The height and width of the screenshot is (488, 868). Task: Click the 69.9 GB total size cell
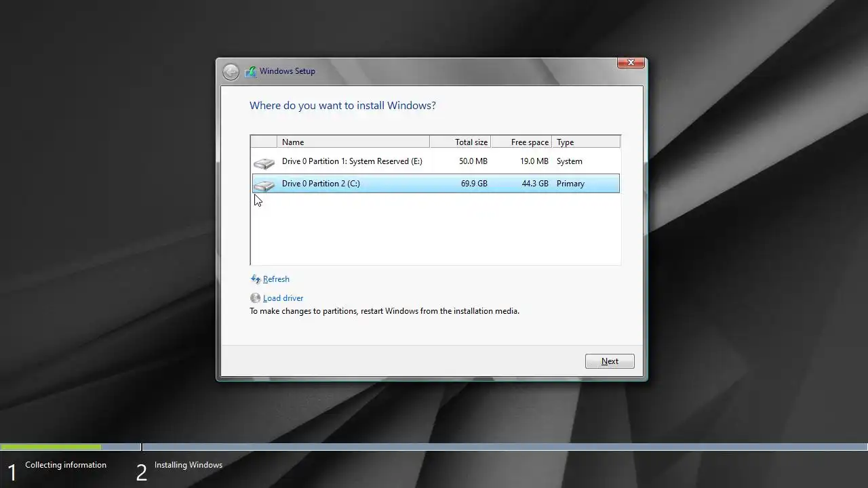pyautogui.click(x=474, y=184)
